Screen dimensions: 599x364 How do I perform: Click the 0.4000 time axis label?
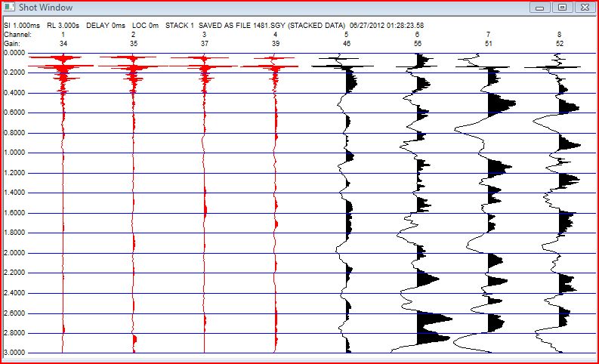click(x=14, y=93)
